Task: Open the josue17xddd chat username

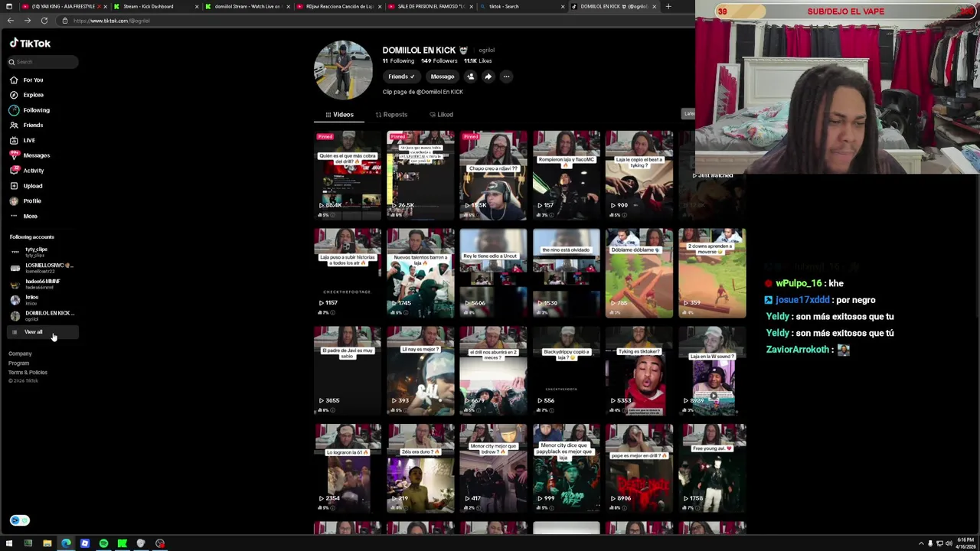Action: (802, 300)
